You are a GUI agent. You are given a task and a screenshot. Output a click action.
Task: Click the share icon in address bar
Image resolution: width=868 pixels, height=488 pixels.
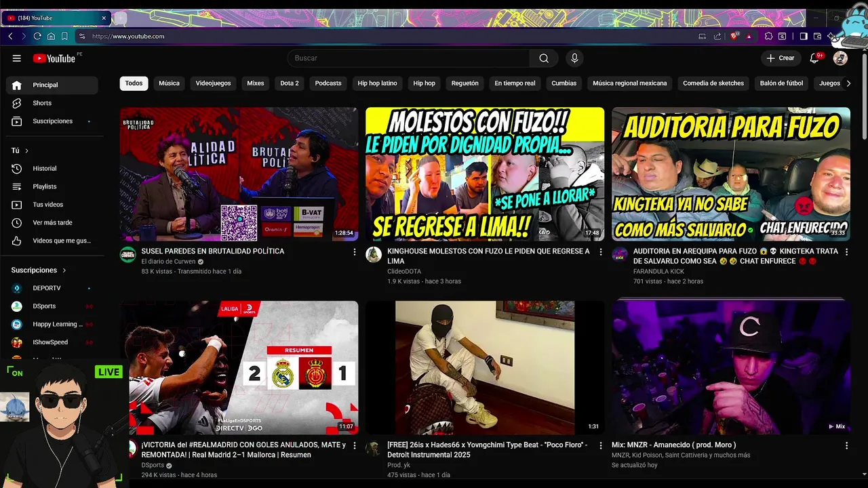(717, 36)
